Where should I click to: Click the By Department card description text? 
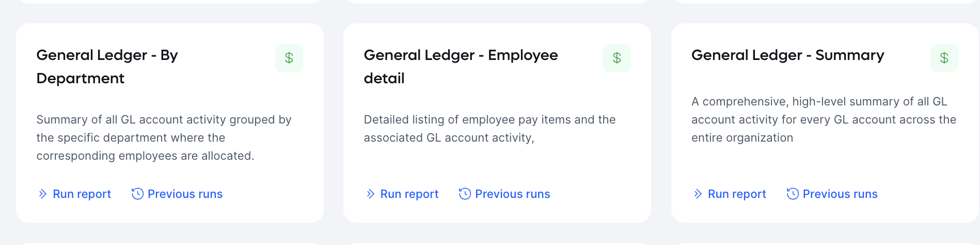pyautogui.click(x=164, y=137)
